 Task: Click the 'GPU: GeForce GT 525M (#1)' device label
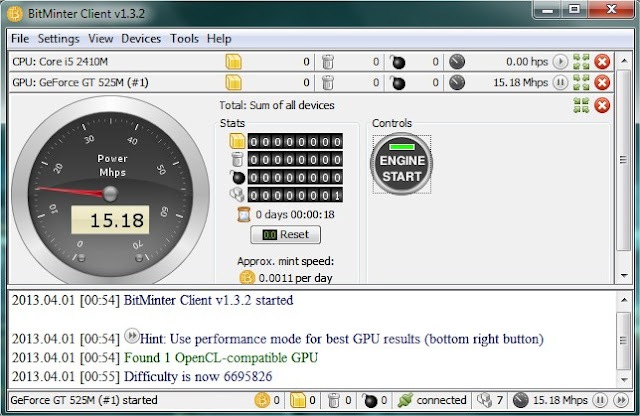(80, 83)
